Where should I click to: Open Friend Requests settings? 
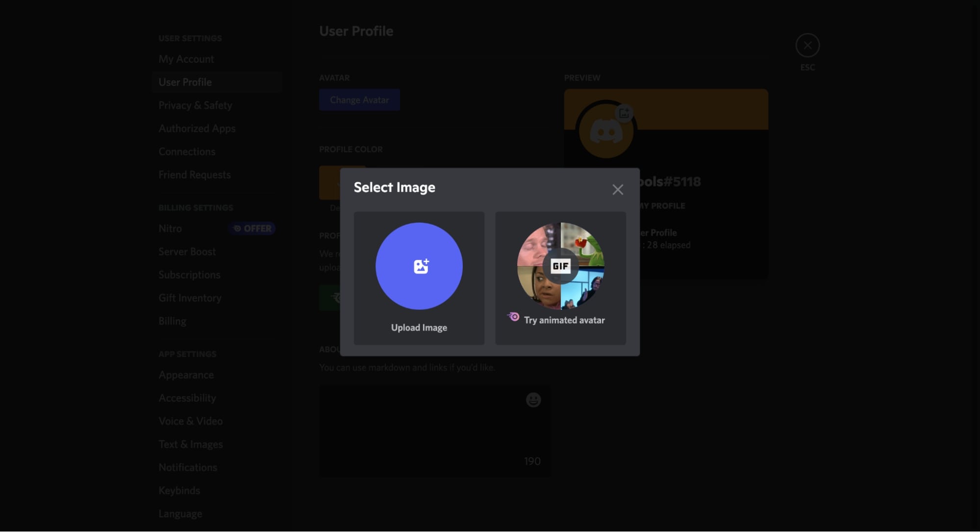[x=217, y=175]
